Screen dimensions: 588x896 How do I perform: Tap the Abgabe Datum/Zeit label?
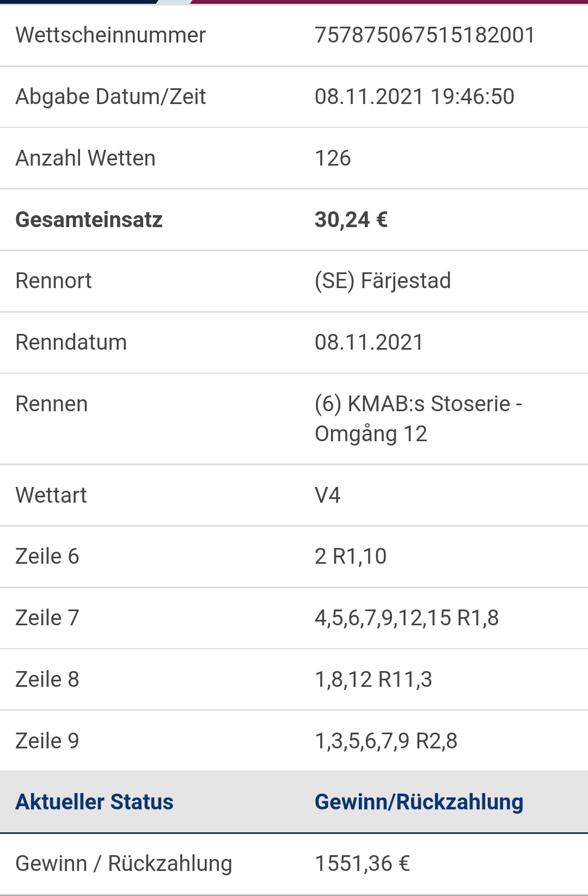coord(111,97)
